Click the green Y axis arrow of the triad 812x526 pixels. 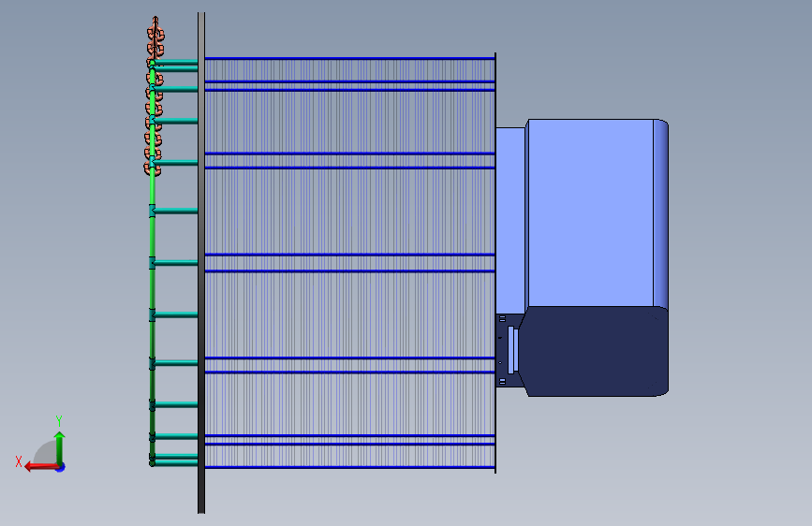coord(60,447)
